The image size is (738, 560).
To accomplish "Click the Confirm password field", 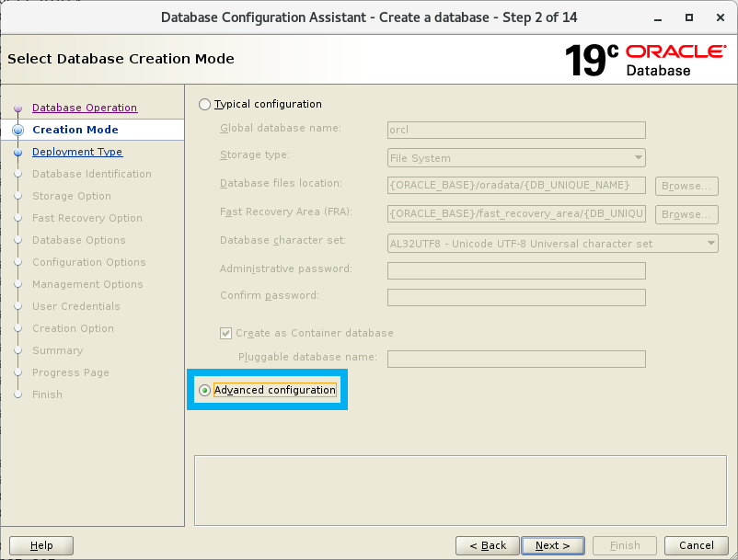I will (516, 297).
